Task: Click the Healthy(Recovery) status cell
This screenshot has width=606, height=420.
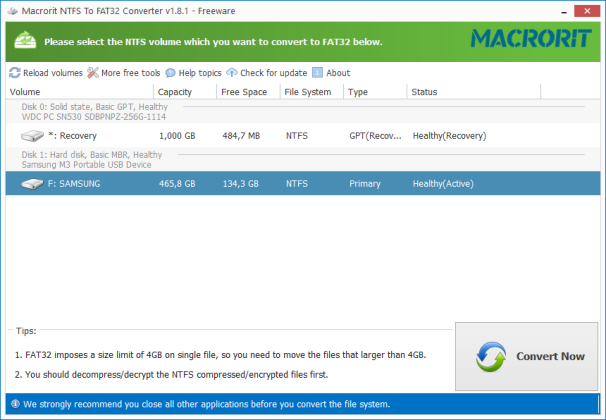Action: tap(449, 136)
